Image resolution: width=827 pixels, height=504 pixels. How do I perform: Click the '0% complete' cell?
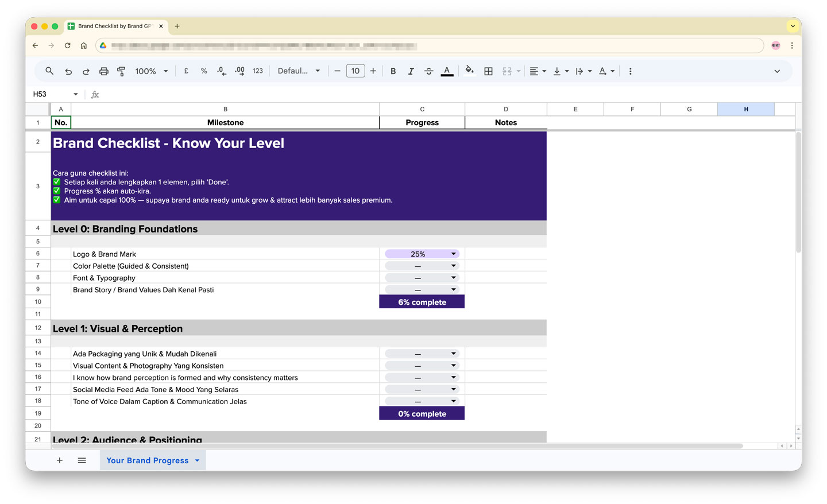[x=422, y=414]
